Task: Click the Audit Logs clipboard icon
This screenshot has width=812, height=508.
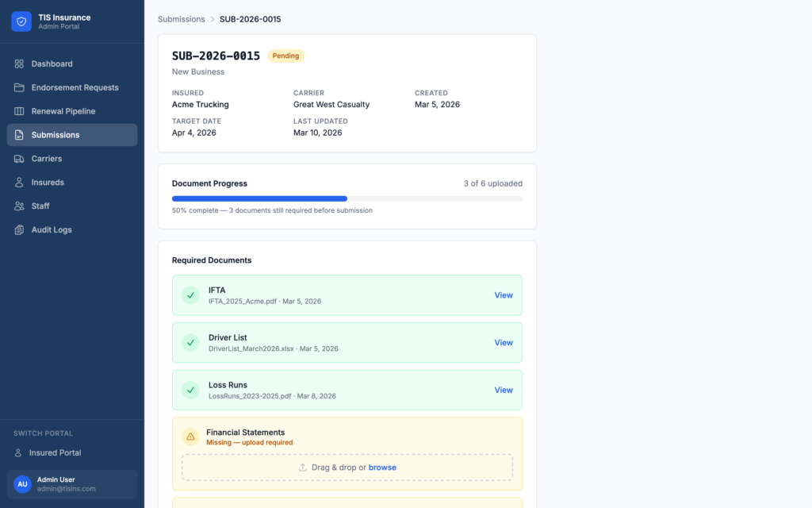Action: [19, 229]
